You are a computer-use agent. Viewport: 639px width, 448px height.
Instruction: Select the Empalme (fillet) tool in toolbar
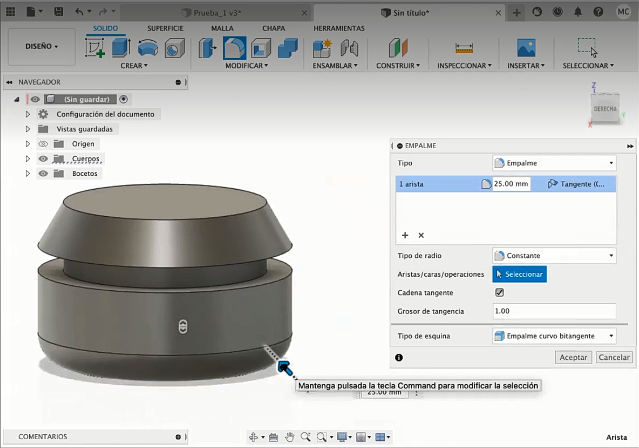[x=236, y=47]
